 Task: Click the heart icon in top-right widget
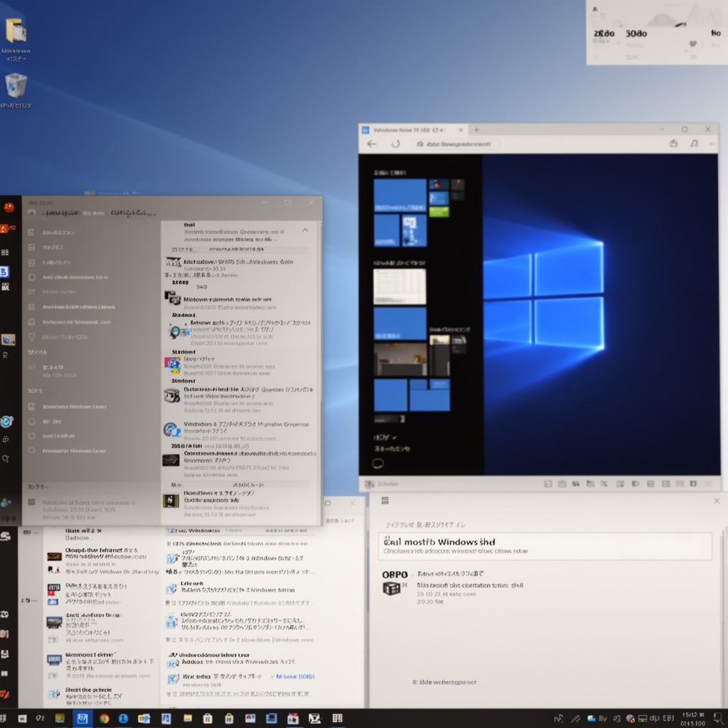pyautogui.click(x=692, y=44)
